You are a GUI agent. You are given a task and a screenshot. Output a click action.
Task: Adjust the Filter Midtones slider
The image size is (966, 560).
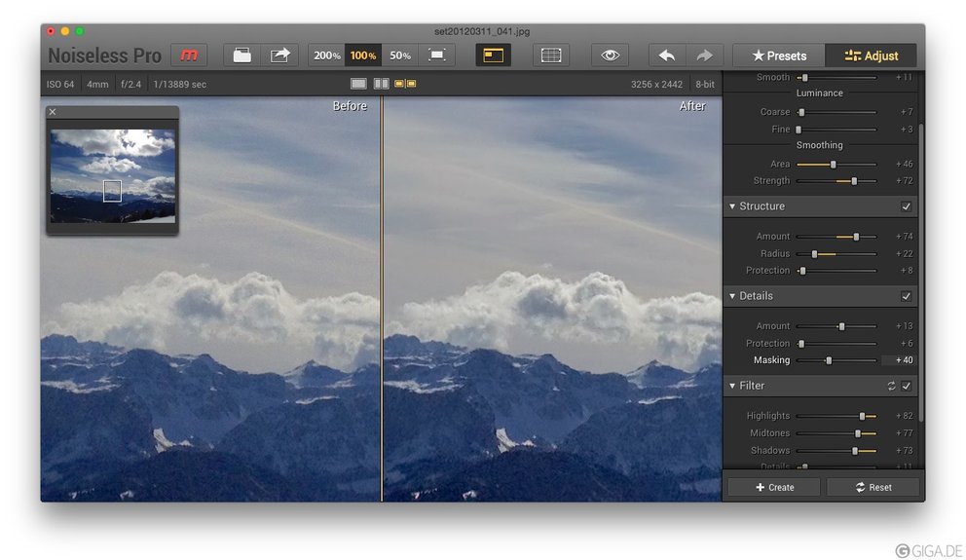click(836, 433)
